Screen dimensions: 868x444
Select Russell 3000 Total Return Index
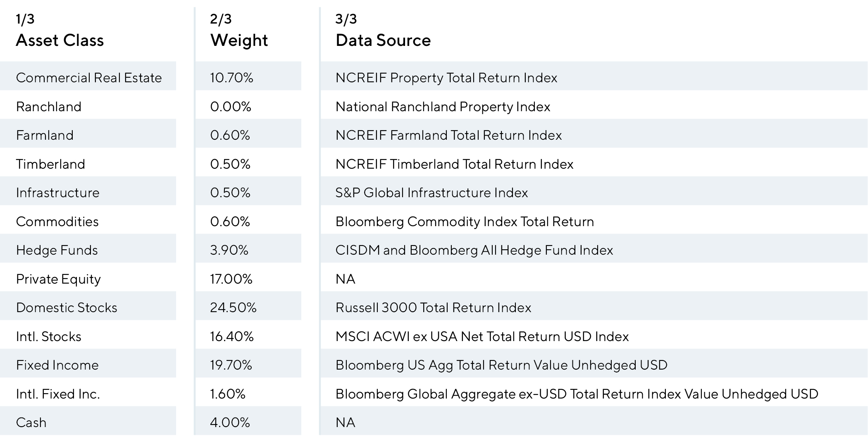click(433, 308)
